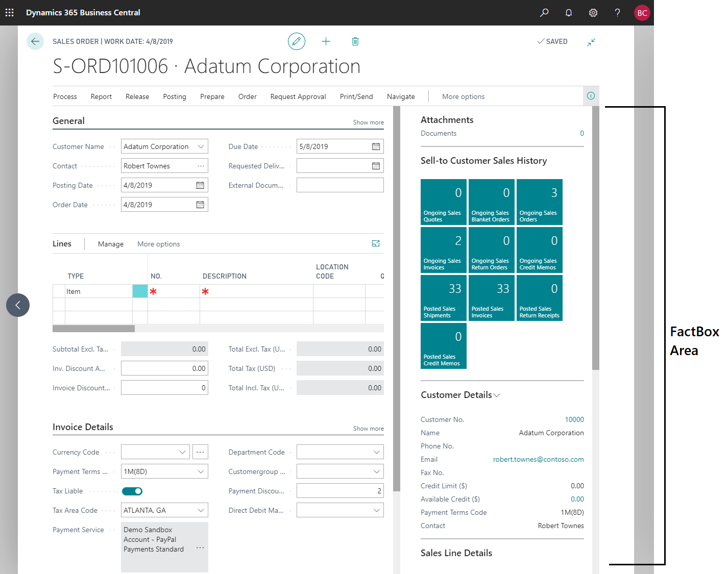Open the Report menu

101,96
